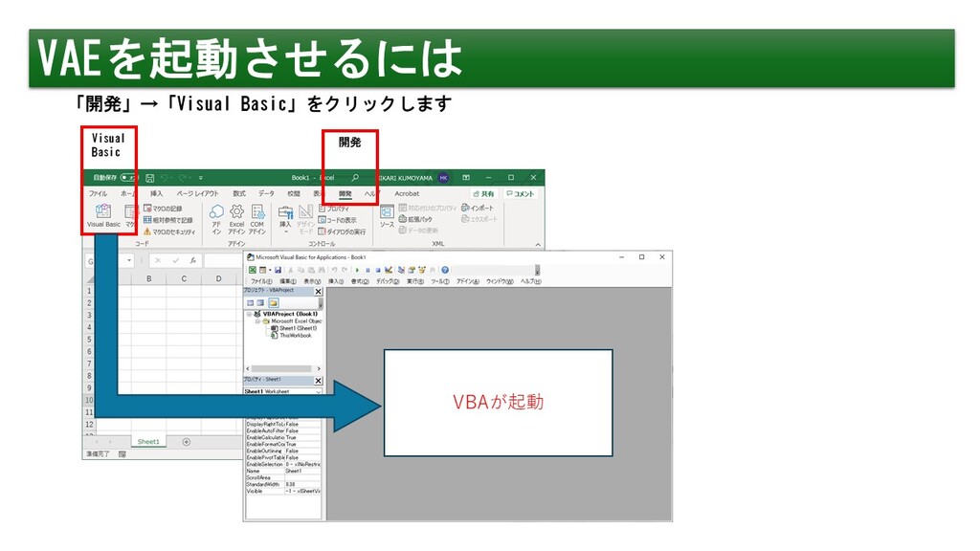The width and height of the screenshot is (980, 551).
Task: Click the 共有 share button
Action: 483,193
